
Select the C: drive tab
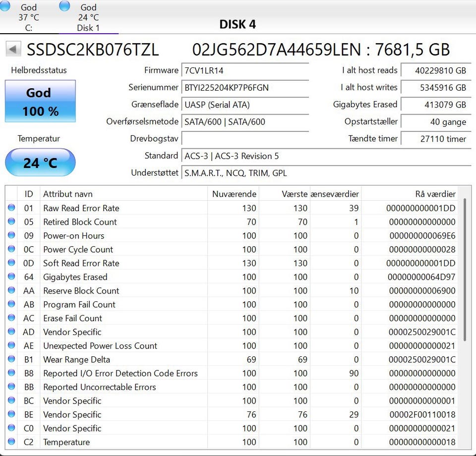click(29, 17)
